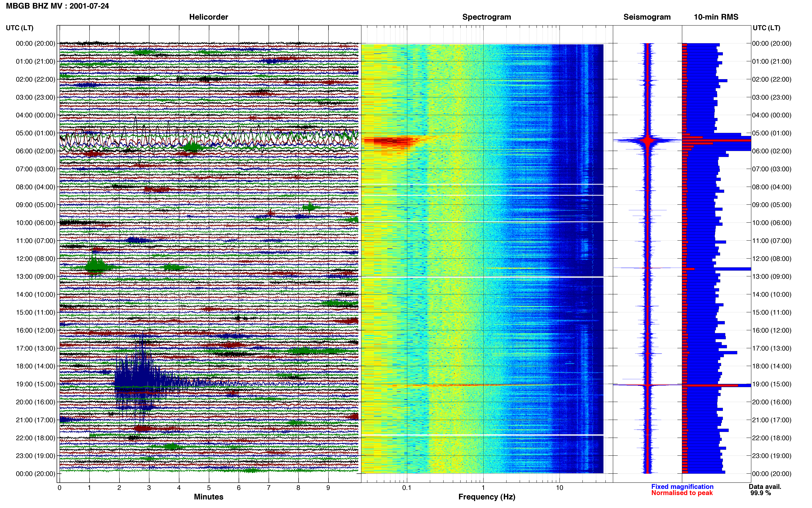Select the Seismogram panel heading

click(647, 17)
